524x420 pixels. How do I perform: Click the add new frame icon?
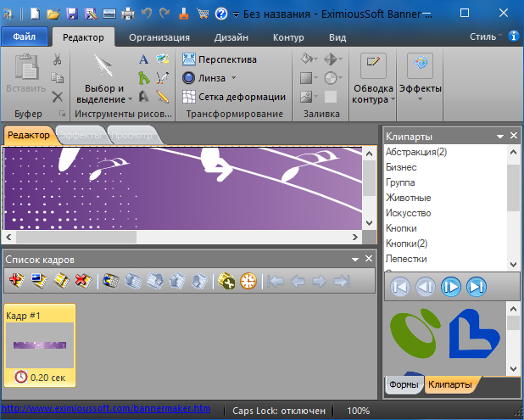click(17, 281)
